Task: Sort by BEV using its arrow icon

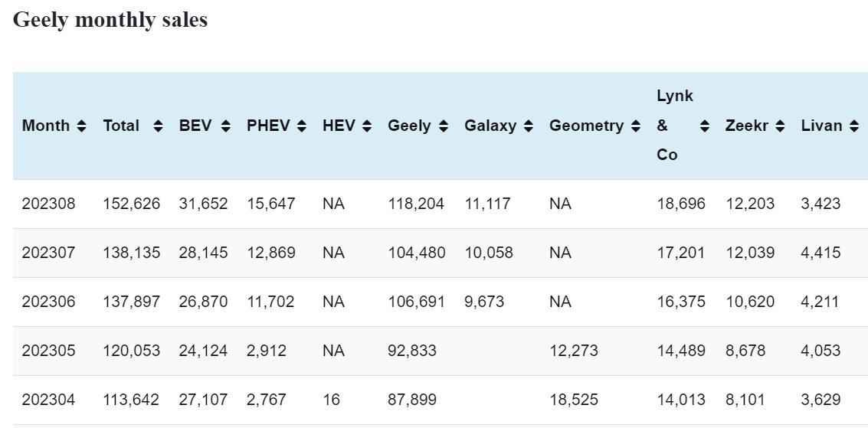Action: [x=225, y=126]
